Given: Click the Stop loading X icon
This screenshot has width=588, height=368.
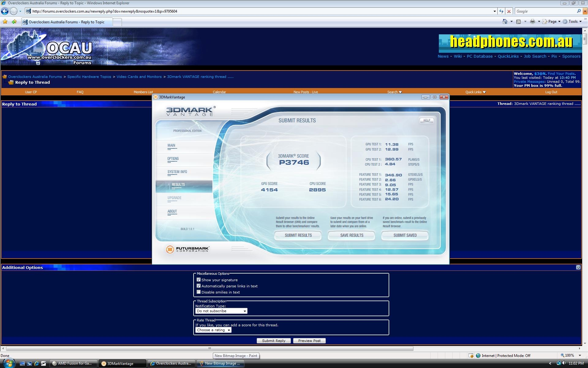Looking at the screenshot, I should 509,11.
